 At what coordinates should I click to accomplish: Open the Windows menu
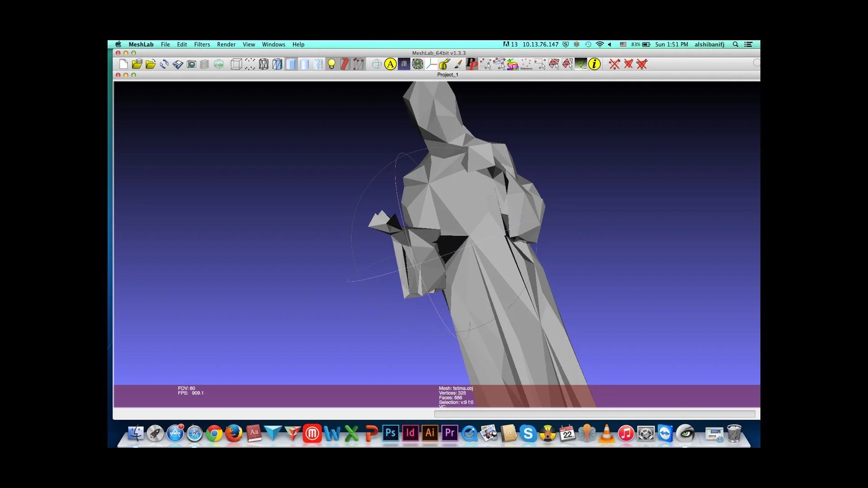coord(274,44)
